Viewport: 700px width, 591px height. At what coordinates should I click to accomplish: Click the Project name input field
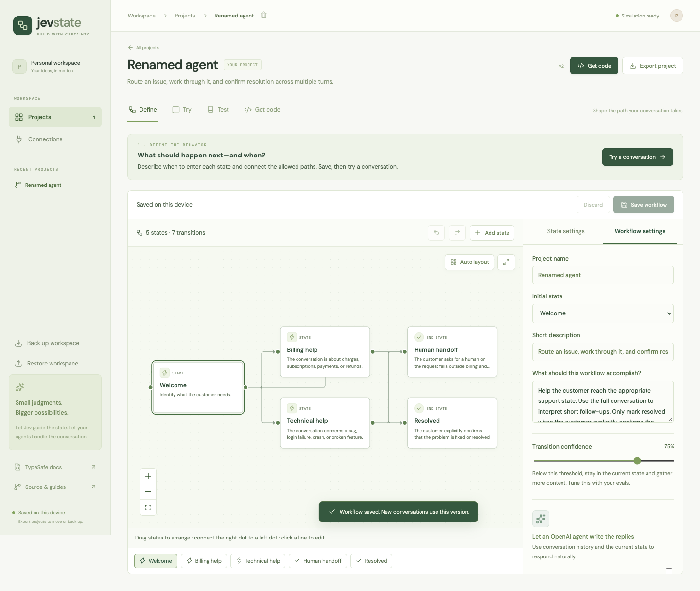(x=603, y=275)
